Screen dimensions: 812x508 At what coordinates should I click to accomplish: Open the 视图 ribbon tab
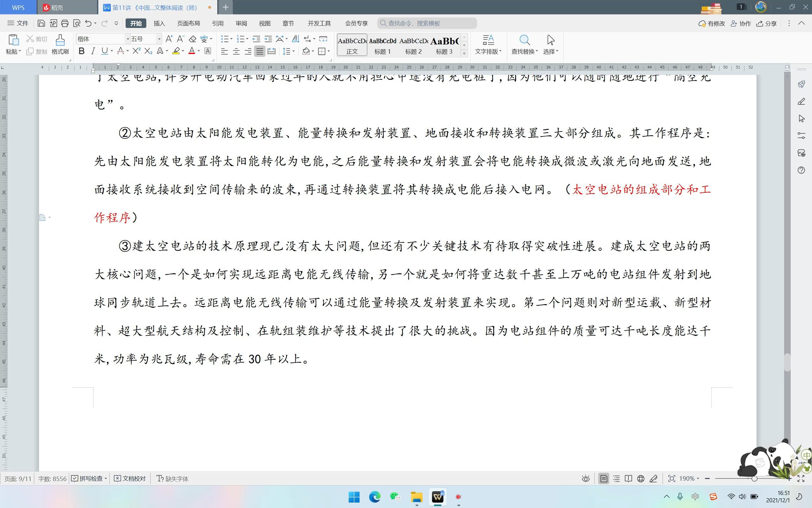265,23
